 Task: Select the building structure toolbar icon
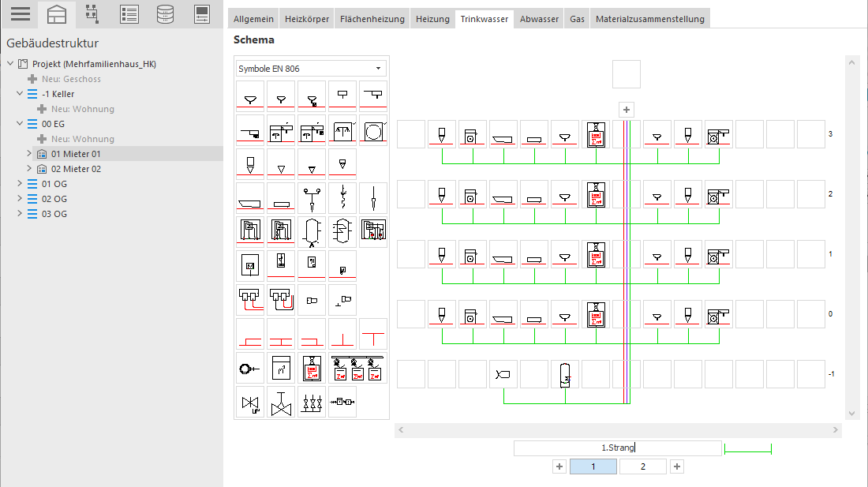coord(57,14)
